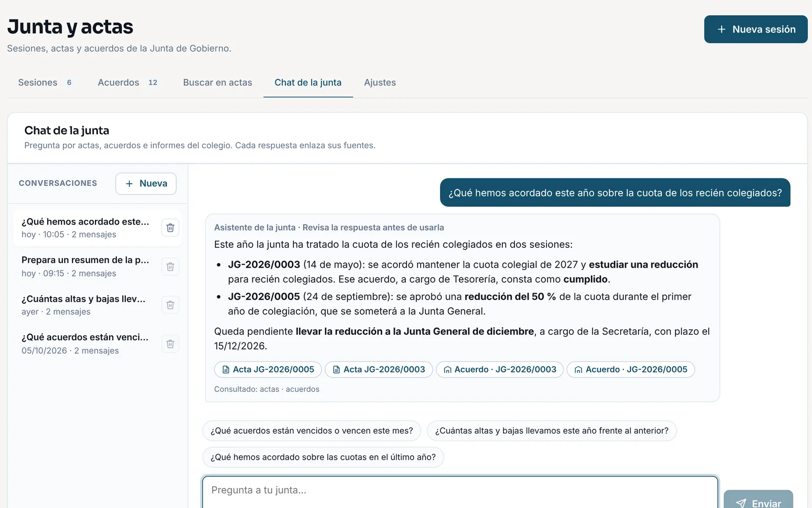Switch to the Acuerdos tab
This screenshot has height=508, width=812.
(128, 82)
